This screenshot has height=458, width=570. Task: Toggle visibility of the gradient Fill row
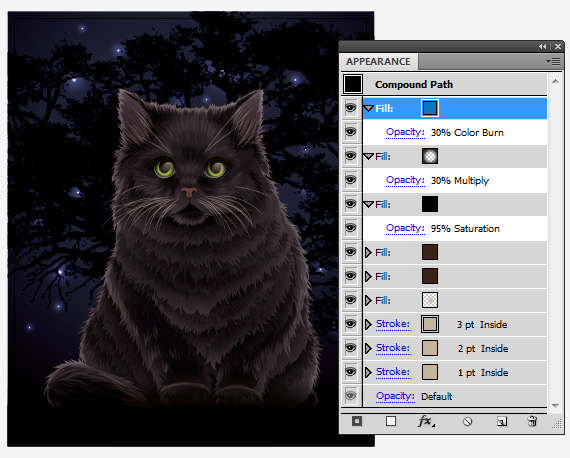pos(351,156)
